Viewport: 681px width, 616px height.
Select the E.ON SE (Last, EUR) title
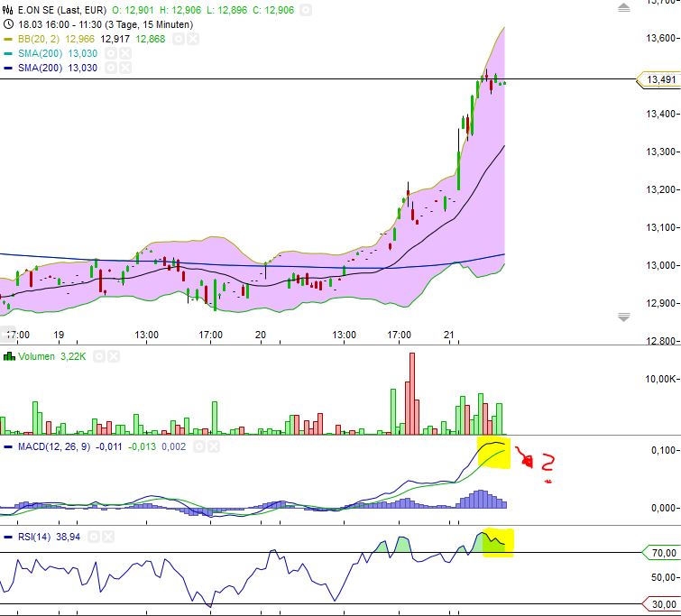tap(62, 10)
